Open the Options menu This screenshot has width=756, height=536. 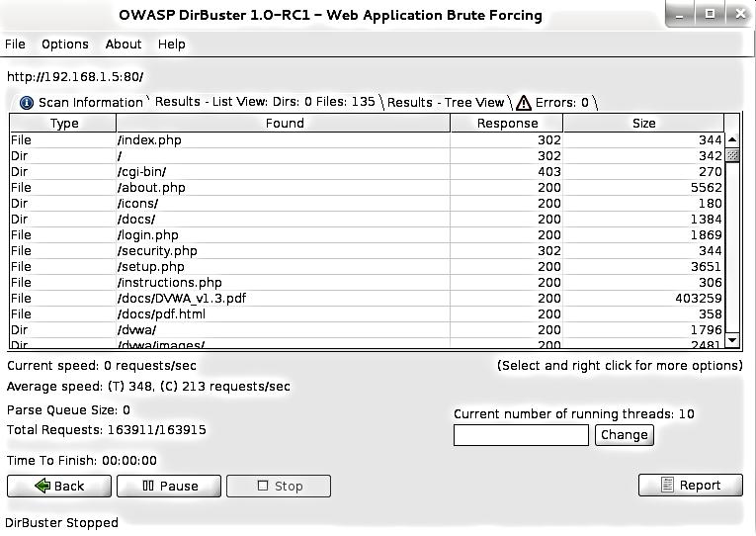coord(65,45)
